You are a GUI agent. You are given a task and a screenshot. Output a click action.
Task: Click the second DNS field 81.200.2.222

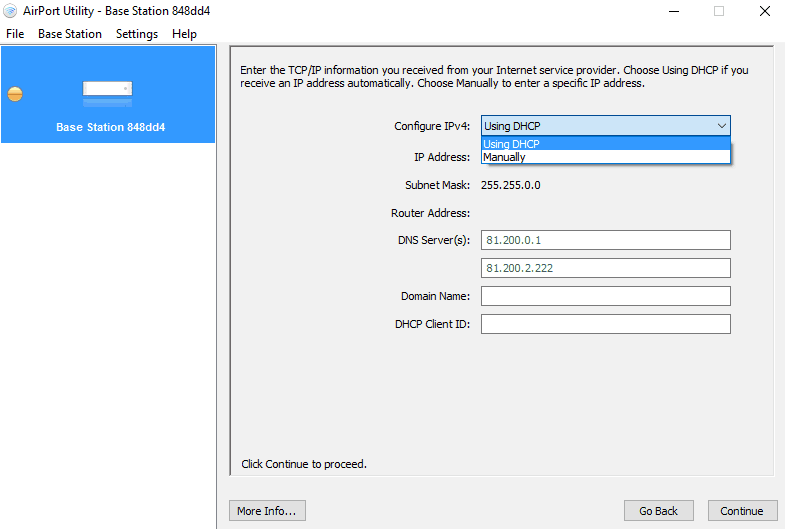pos(606,268)
